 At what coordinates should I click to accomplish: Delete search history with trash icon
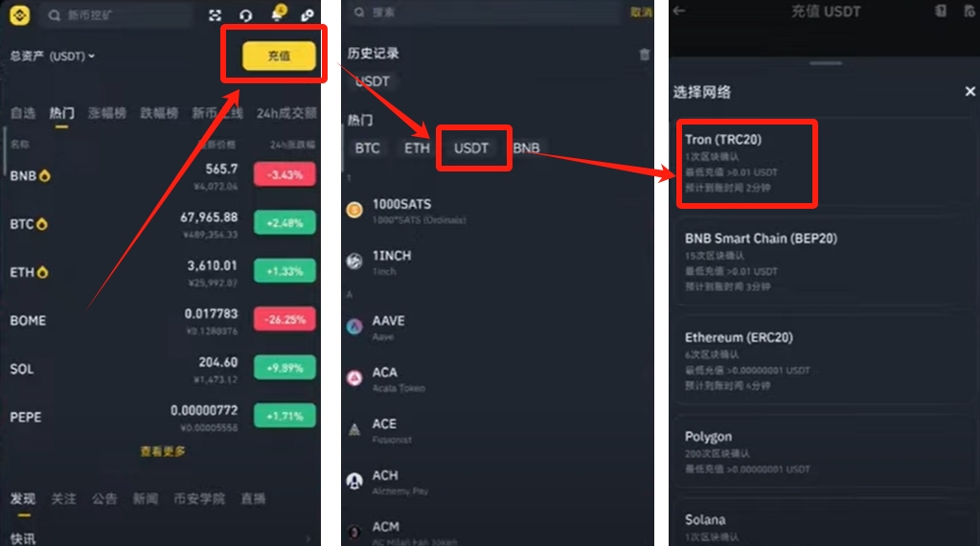(x=645, y=55)
